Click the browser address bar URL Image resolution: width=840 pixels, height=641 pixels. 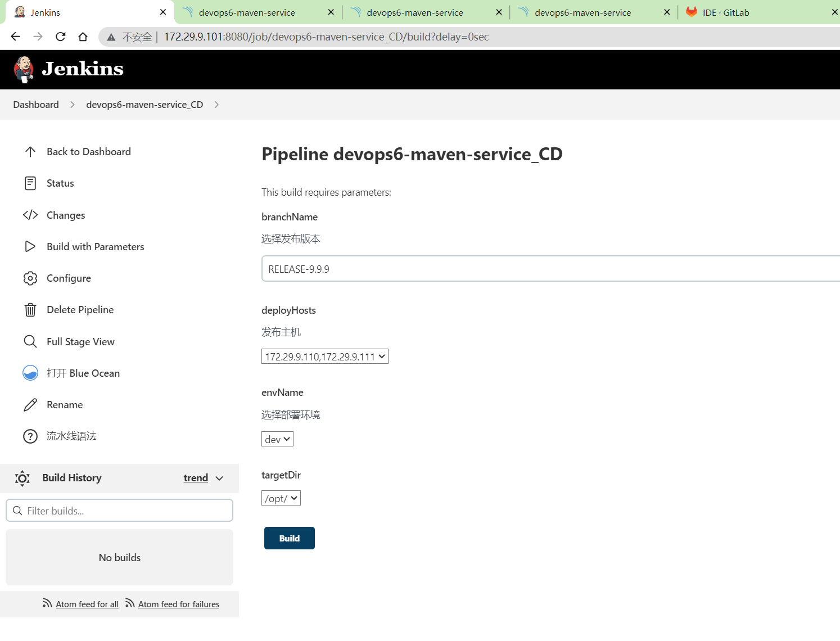point(326,37)
